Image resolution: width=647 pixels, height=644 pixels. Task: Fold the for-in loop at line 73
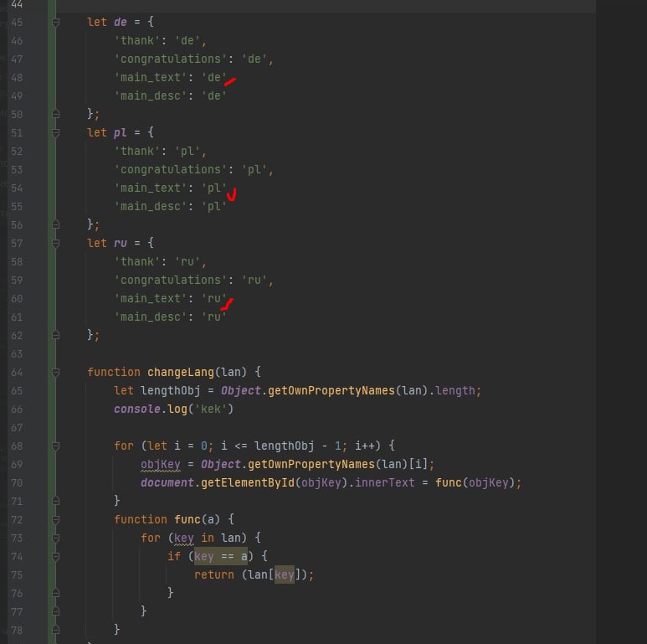pos(56,538)
